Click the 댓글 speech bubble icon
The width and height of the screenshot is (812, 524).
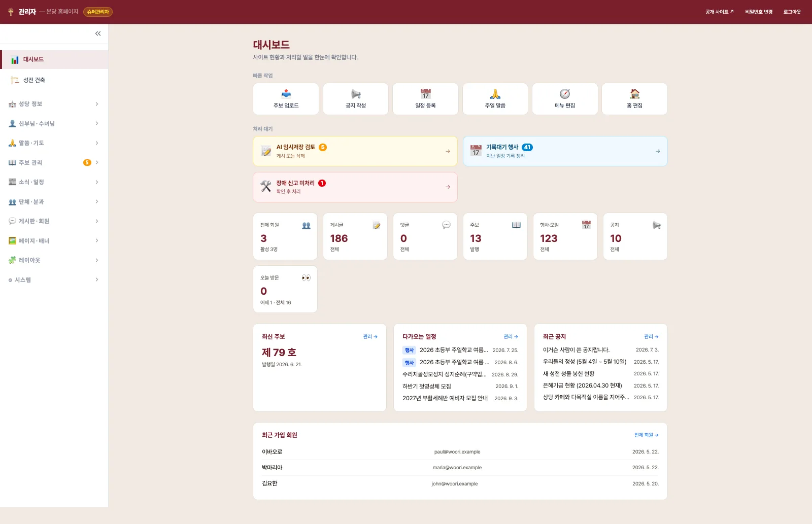[x=447, y=225]
